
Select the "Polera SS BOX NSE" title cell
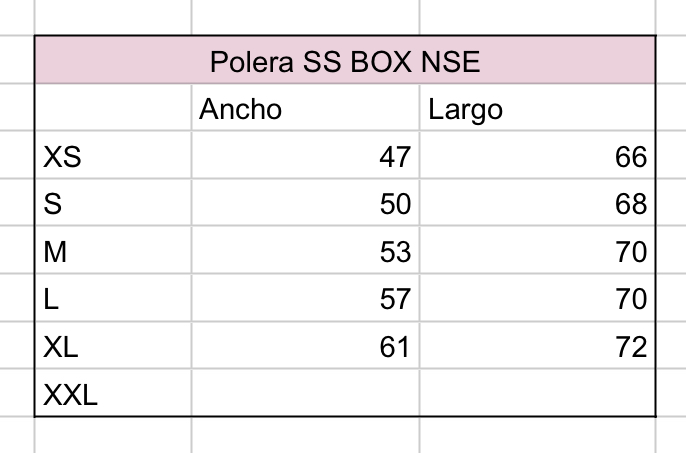coord(345,62)
